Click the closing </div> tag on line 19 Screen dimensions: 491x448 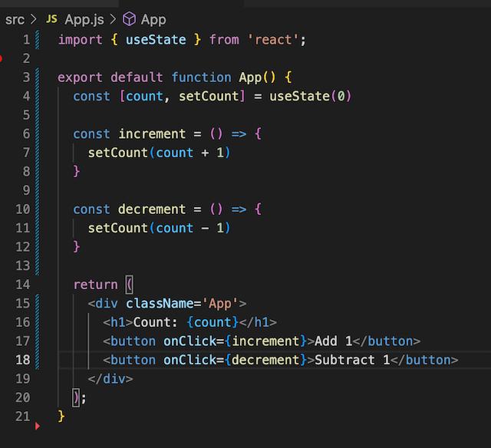(x=110, y=379)
